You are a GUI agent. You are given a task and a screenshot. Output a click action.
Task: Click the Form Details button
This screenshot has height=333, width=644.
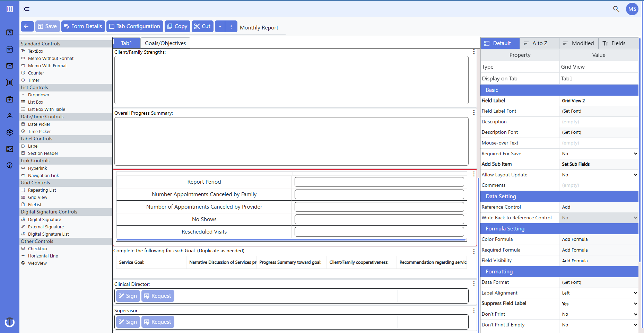[83, 26]
